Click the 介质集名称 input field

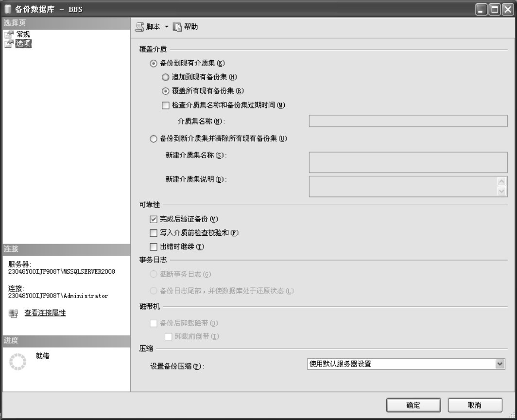pos(408,121)
